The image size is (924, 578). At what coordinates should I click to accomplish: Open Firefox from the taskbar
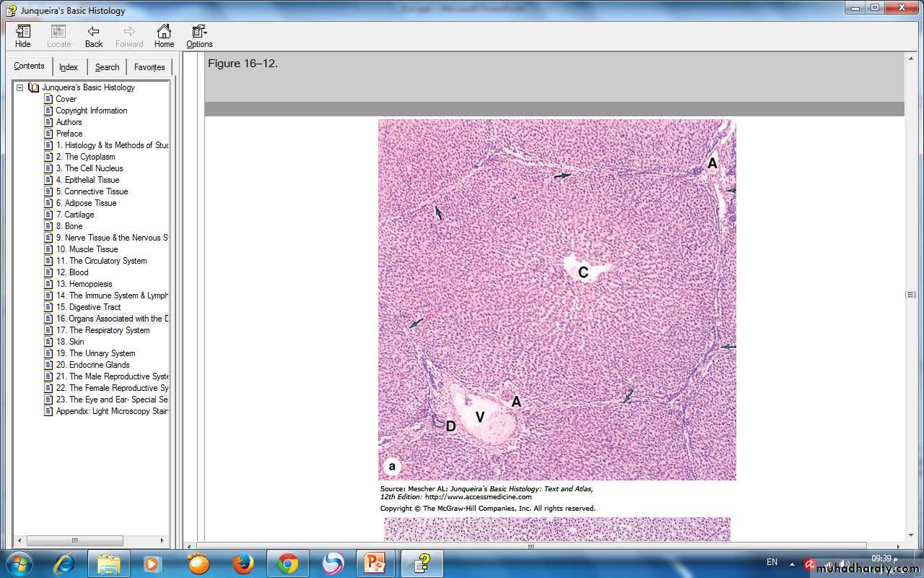tap(243, 564)
